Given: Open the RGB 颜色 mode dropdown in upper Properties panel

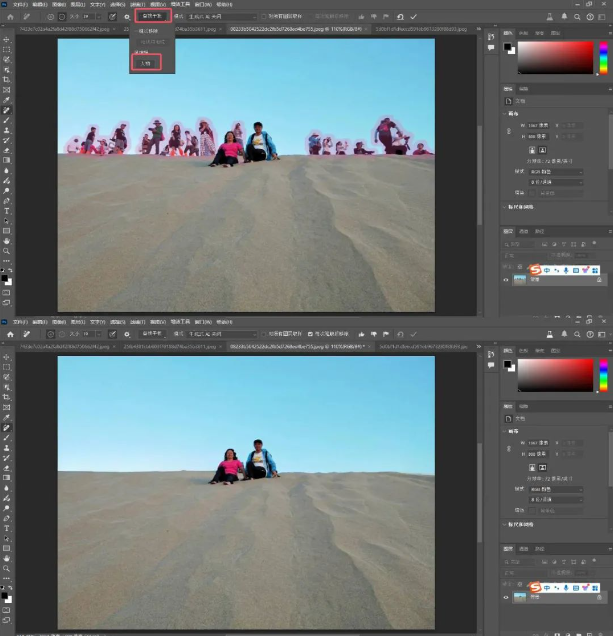Looking at the screenshot, I should pos(554,172).
